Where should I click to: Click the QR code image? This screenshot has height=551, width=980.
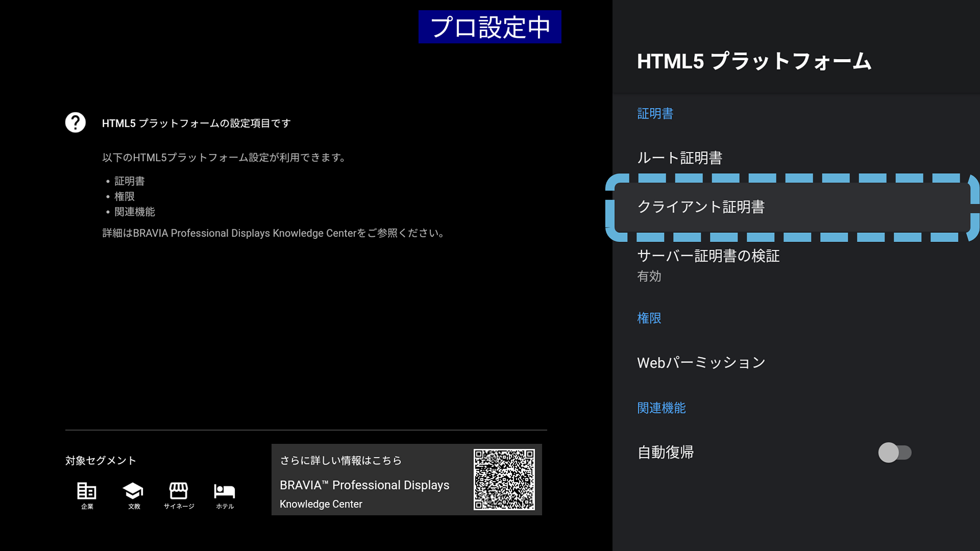[504, 479]
